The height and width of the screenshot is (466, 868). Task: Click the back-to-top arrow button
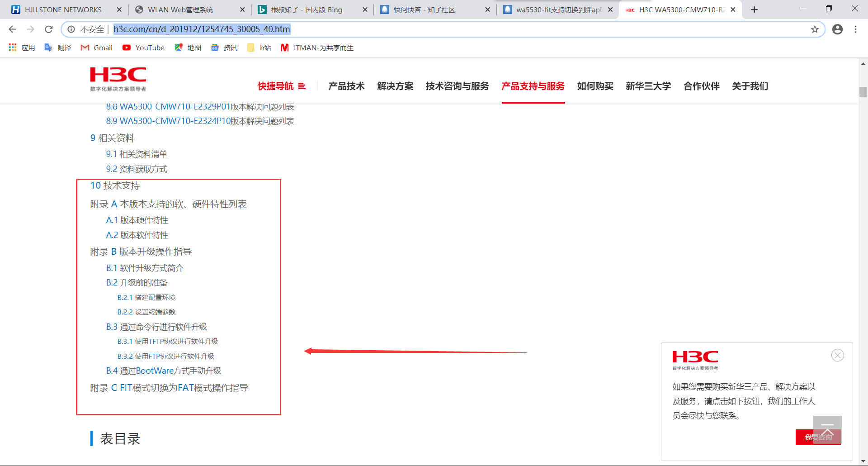coord(827,429)
